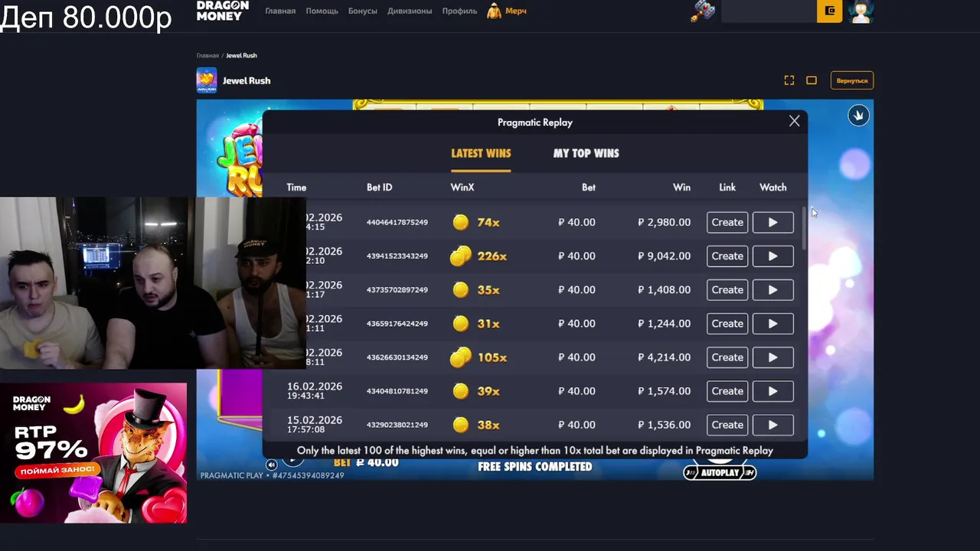Click the coin icon beside 74x
The height and width of the screenshot is (551, 980).
pyautogui.click(x=460, y=222)
